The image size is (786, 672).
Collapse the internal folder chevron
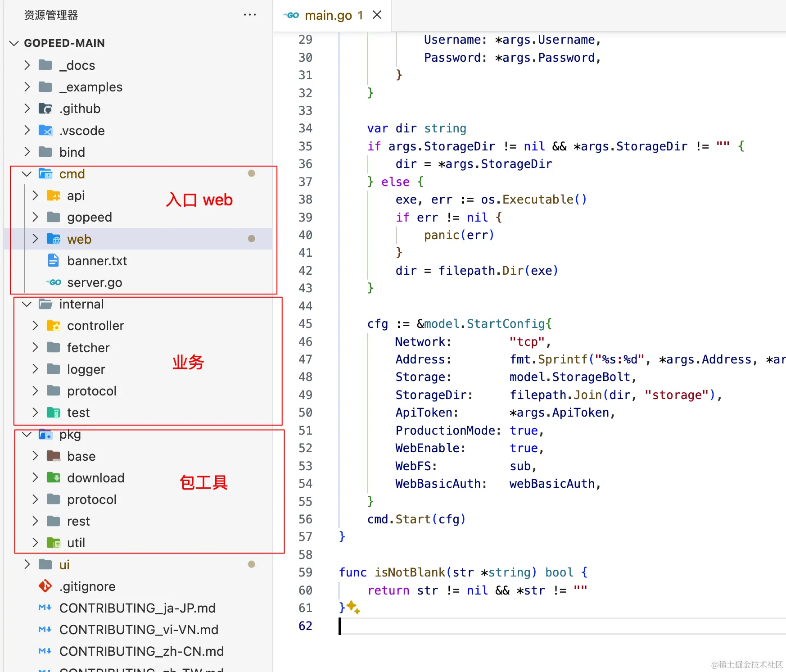coord(27,304)
